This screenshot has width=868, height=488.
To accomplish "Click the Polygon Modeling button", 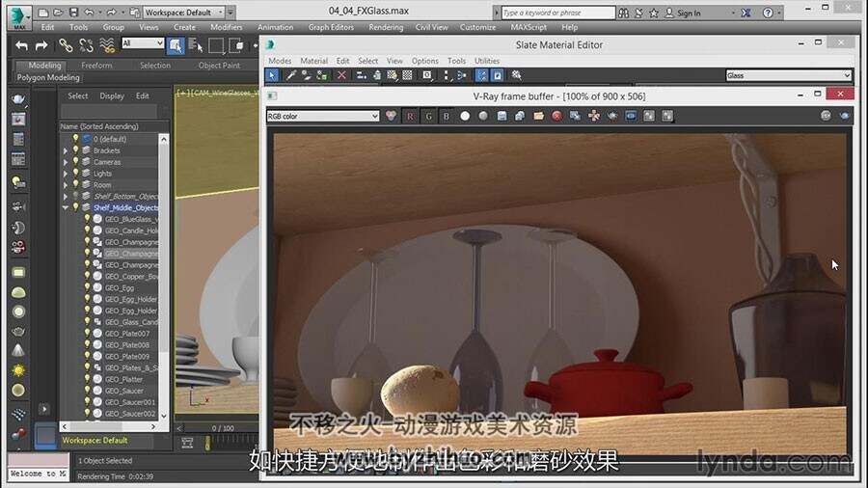I will (48, 77).
